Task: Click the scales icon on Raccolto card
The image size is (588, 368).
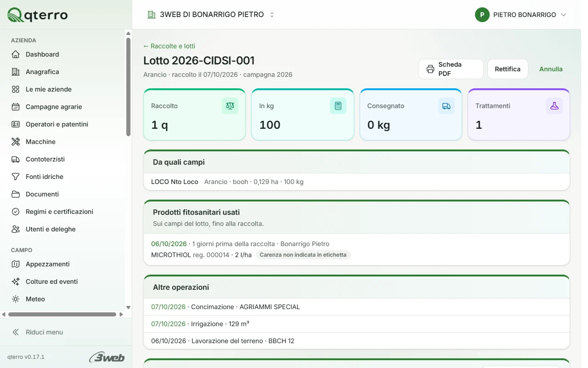Action: 230,106
